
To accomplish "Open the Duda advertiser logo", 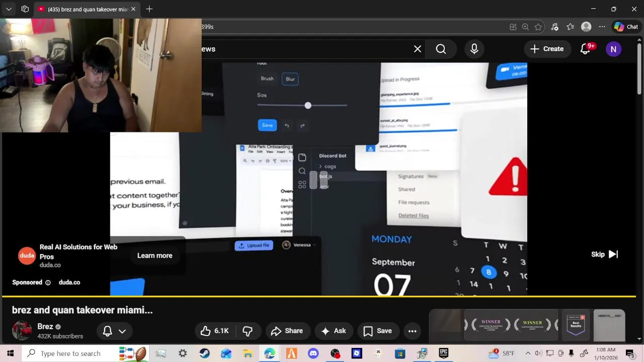I will click(27, 256).
